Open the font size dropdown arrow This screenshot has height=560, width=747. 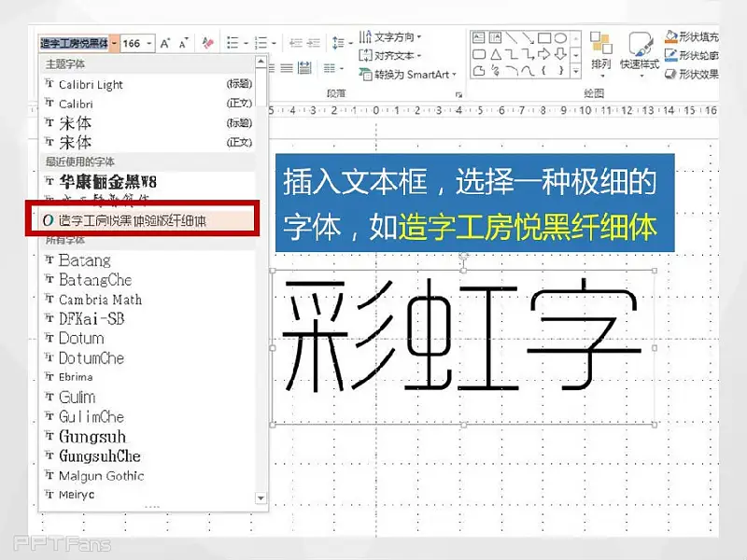[x=149, y=43]
